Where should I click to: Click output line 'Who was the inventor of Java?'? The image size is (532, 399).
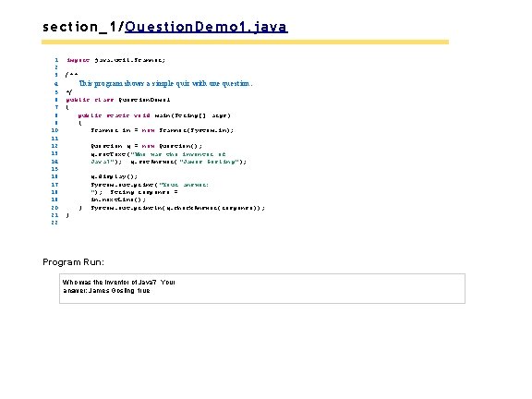pyautogui.click(x=109, y=282)
